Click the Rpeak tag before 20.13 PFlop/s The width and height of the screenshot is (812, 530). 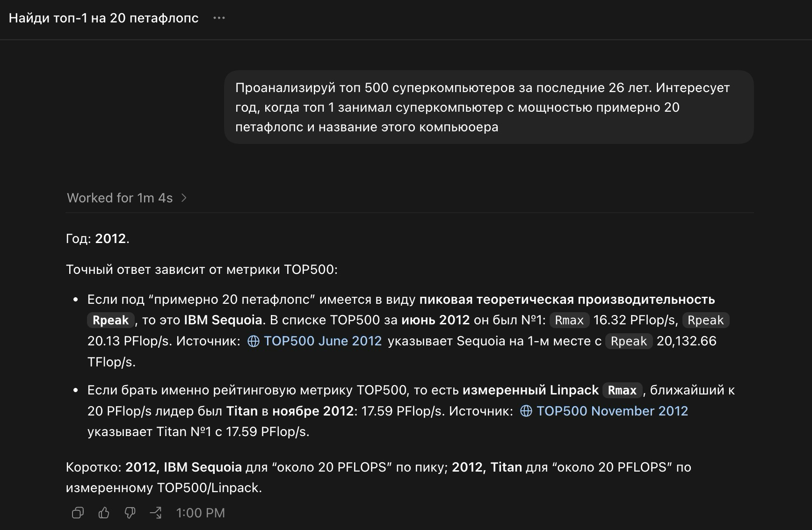pyautogui.click(x=705, y=320)
